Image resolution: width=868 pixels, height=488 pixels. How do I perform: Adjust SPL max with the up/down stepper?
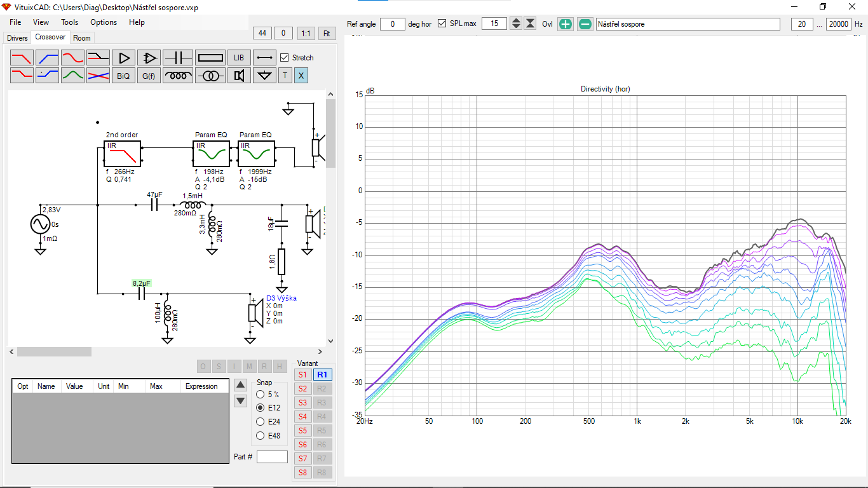tap(516, 24)
